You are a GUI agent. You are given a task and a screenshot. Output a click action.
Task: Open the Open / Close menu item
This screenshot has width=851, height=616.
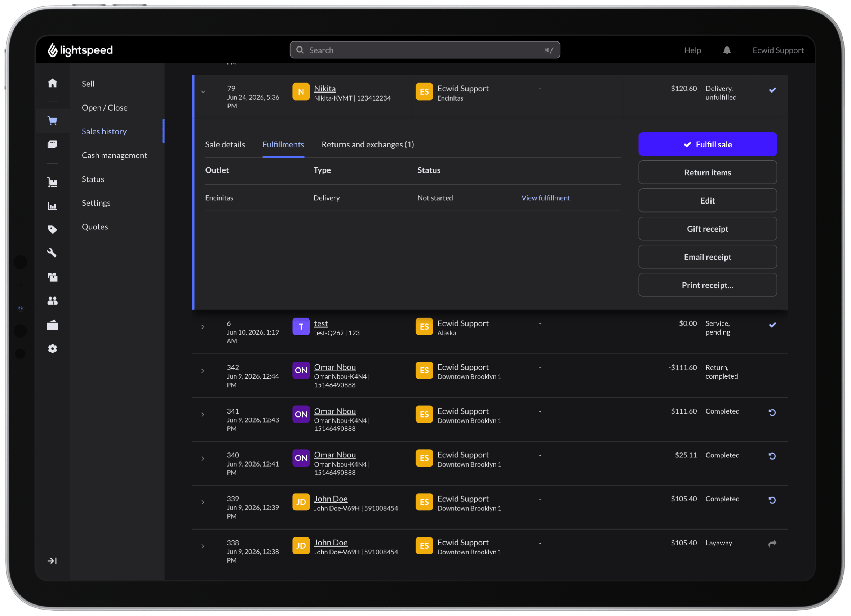(x=105, y=108)
